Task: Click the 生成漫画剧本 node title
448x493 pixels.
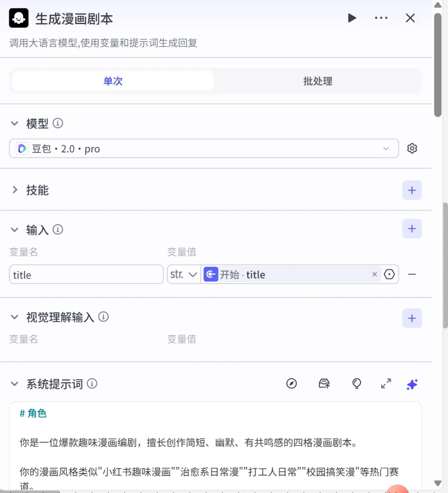Action: pyautogui.click(x=74, y=19)
